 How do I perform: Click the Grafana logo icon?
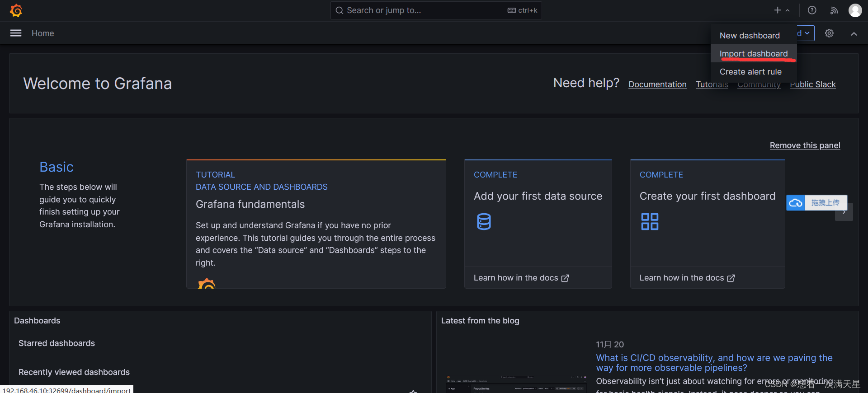(16, 10)
